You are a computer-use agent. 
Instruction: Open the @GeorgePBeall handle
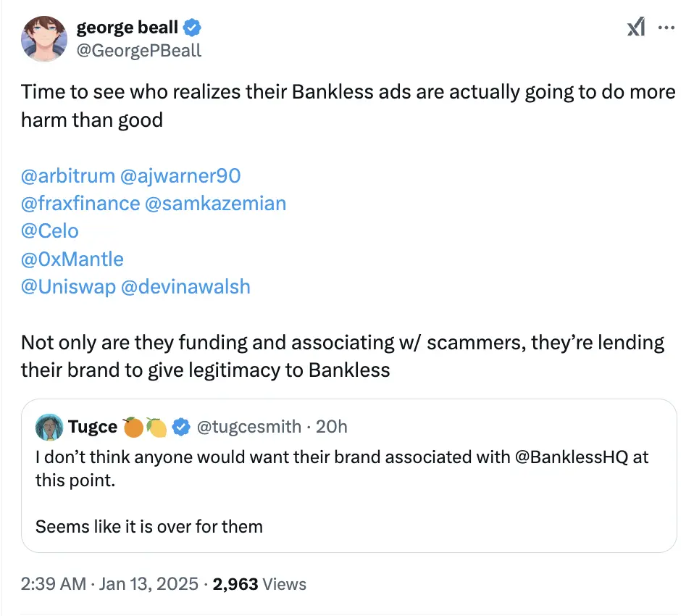[138, 50]
